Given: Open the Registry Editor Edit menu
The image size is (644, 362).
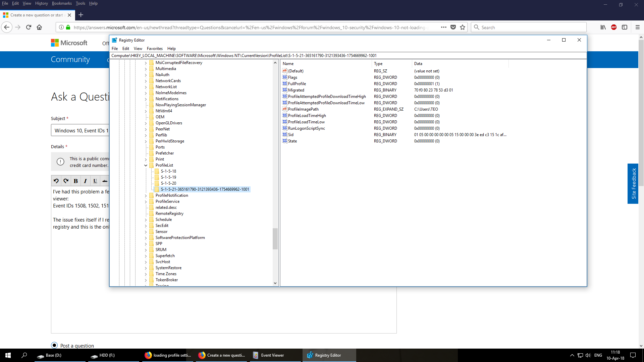Looking at the screenshot, I should coord(125,49).
